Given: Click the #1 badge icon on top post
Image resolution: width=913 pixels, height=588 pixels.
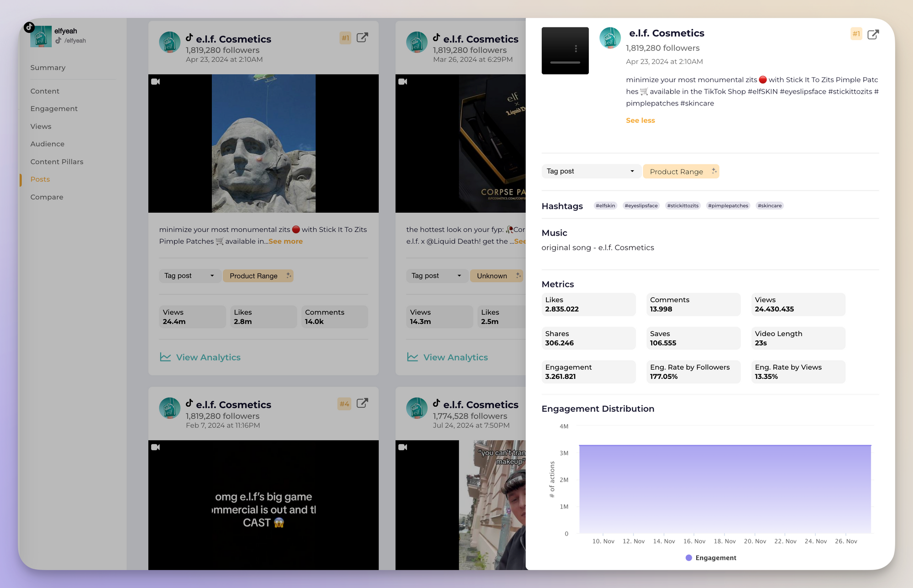Looking at the screenshot, I should (x=346, y=38).
